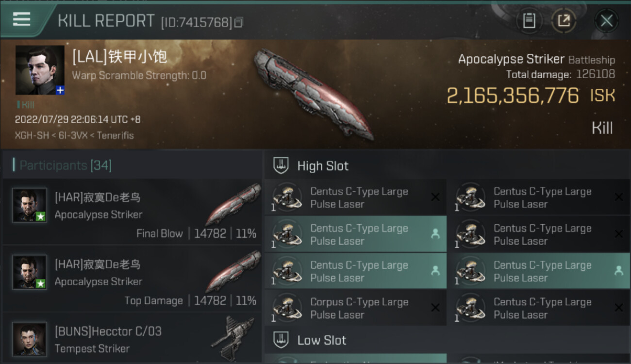
Task: Open the hamburger menu
Action: pyautogui.click(x=22, y=19)
